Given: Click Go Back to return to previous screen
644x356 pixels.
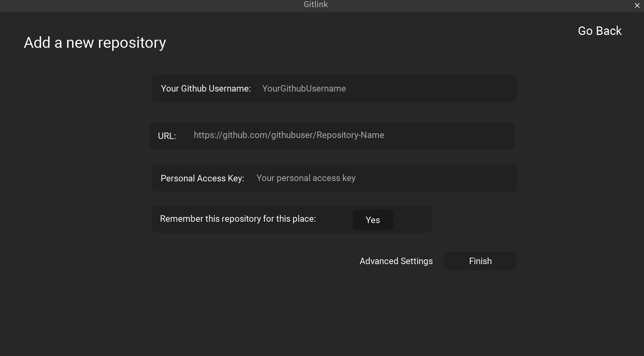Looking at the screenshot, I should click(600, 31).
